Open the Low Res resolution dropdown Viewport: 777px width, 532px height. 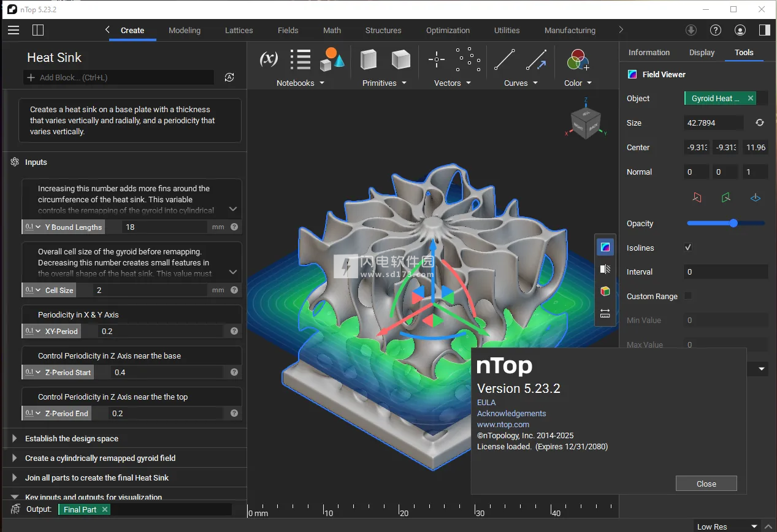728,526
